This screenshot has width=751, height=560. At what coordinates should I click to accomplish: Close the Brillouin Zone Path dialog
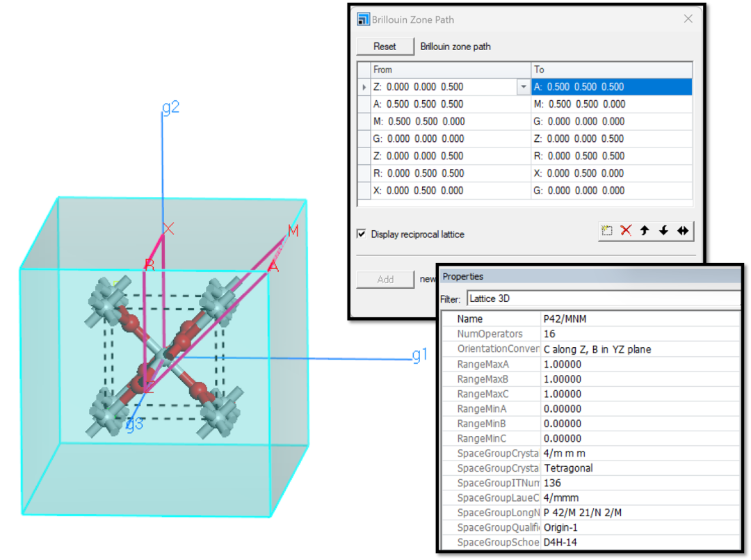coord(688,19)
